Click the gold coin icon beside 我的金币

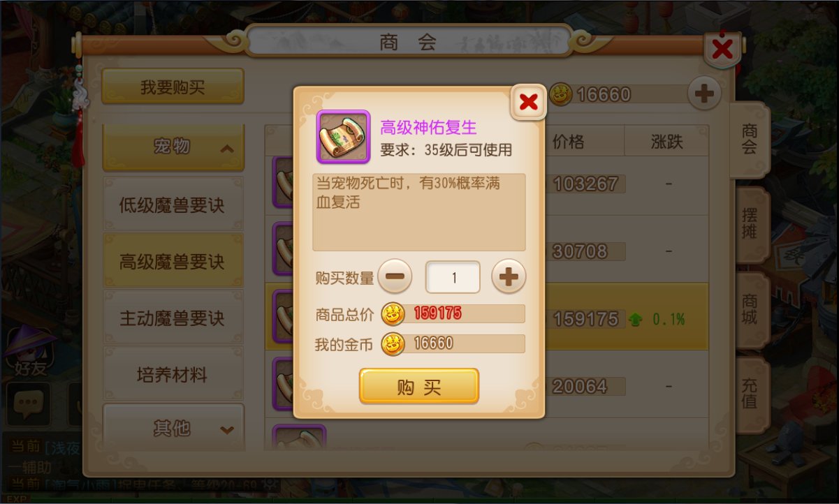click(393, 343)
